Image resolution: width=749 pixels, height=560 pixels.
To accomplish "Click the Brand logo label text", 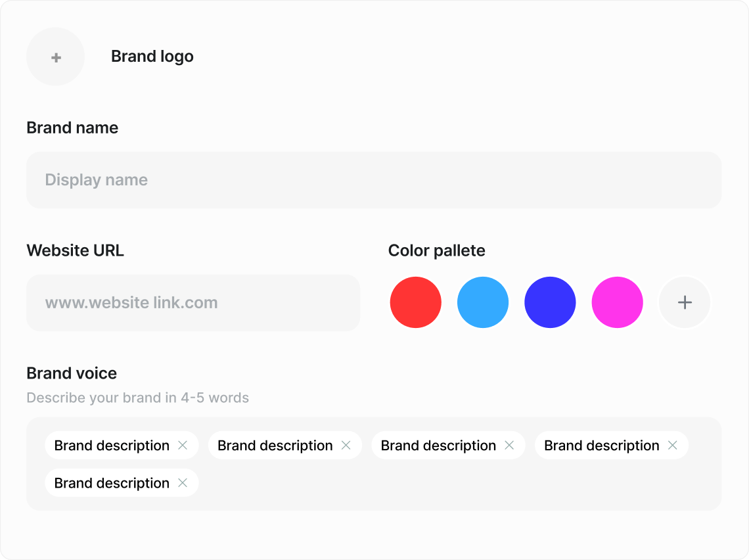I will (x=152, y=57).
